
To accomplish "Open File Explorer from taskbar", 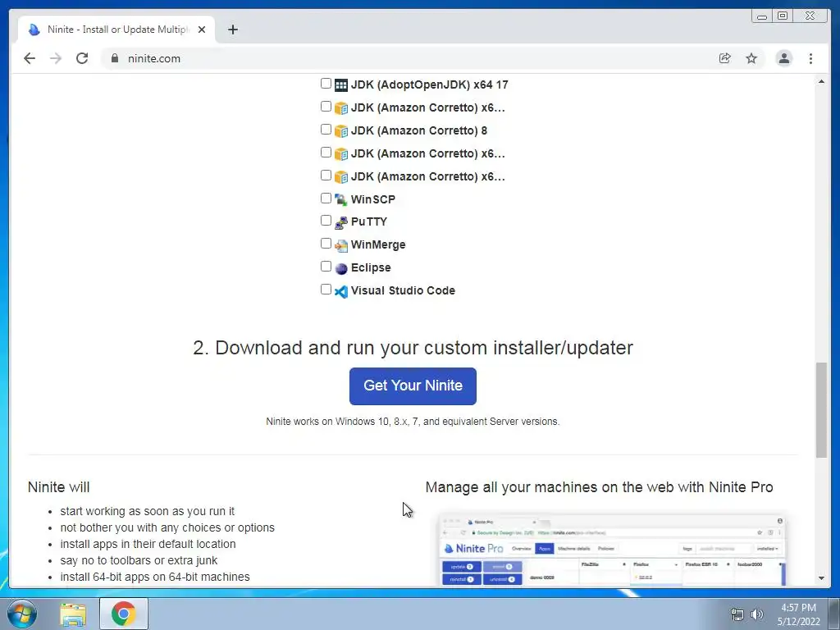I will point(73,614).
